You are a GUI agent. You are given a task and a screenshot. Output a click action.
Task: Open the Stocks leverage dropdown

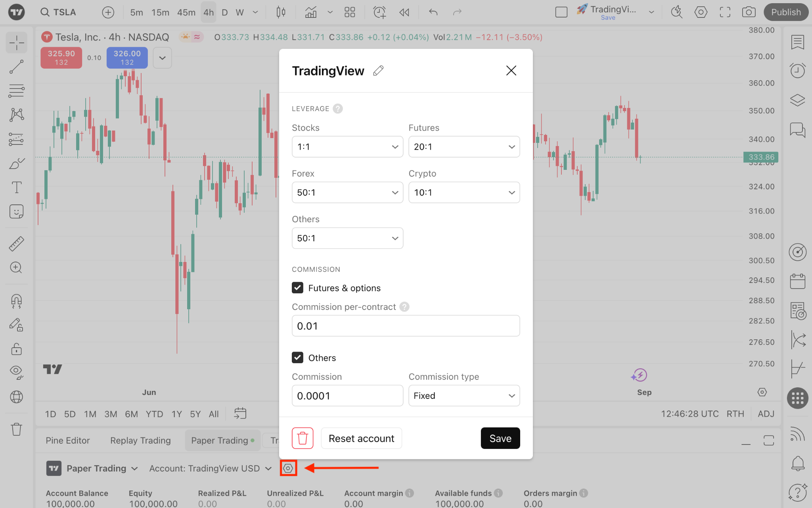pyautogui.click(x=347, y=147)
